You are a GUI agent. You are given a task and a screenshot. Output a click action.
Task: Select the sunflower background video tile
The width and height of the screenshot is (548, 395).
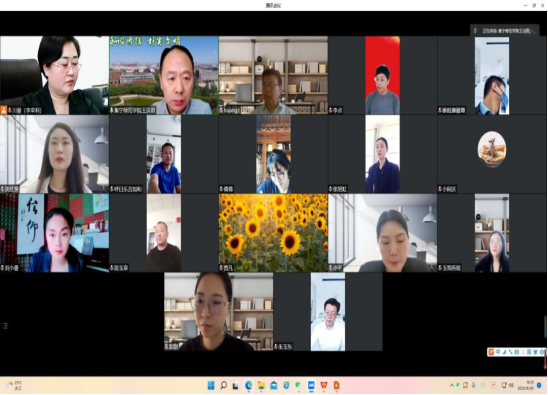click(273, 233)
